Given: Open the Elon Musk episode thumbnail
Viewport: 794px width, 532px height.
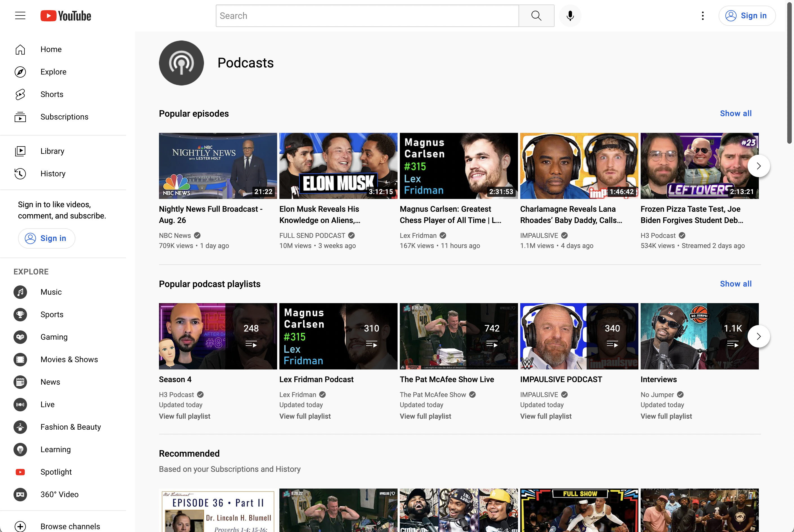Looking at the screenshot, I should (338, 166).
